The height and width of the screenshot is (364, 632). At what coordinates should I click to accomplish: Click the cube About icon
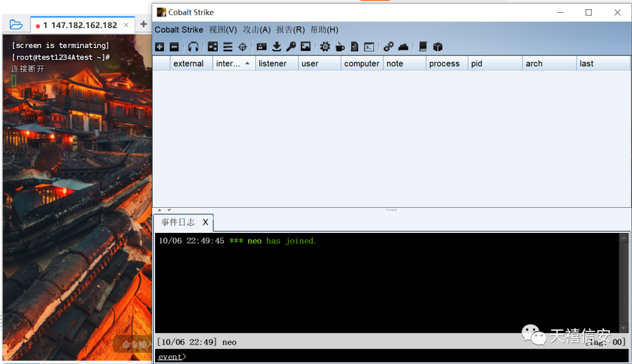[x=438, y=47]
